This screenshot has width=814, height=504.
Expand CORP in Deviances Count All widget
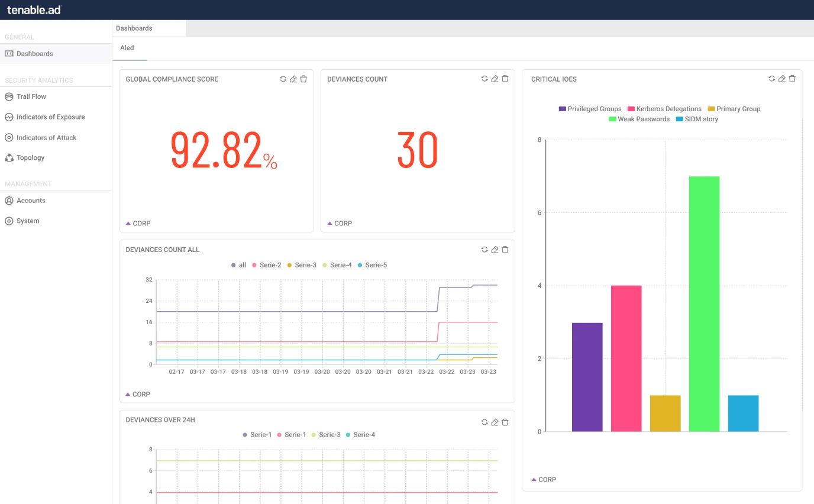138,395
